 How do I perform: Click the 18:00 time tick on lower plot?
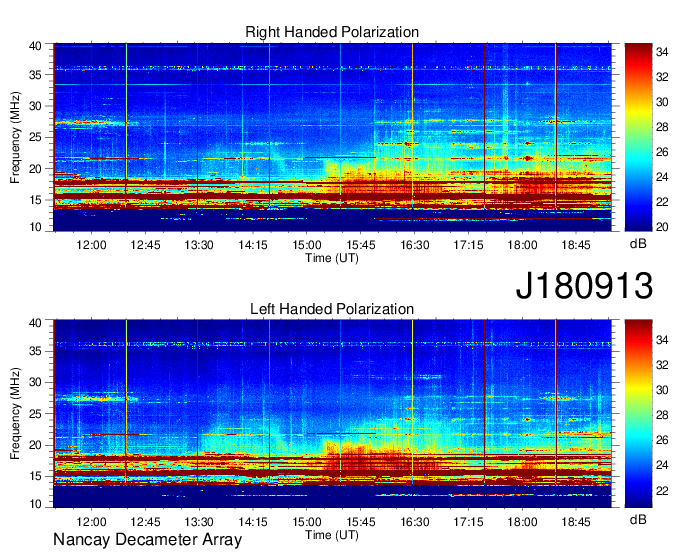click(x=522, y=522)
